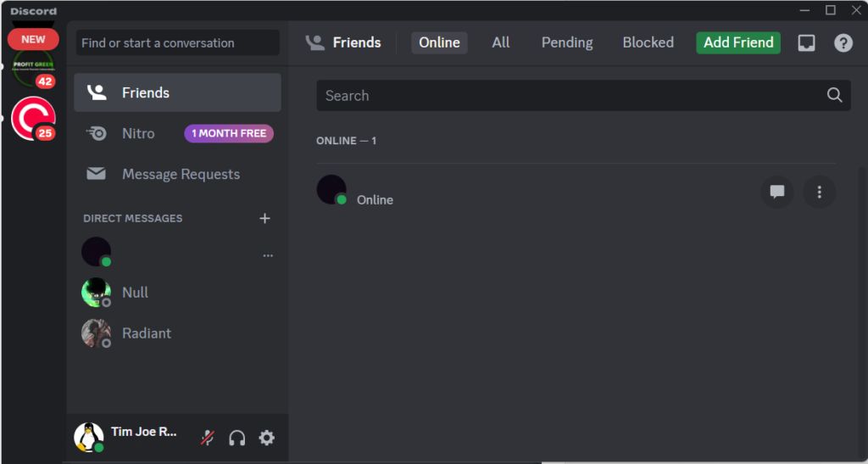Click the Nitro speed icon
The image size is (868, 464).
(97, 133)
